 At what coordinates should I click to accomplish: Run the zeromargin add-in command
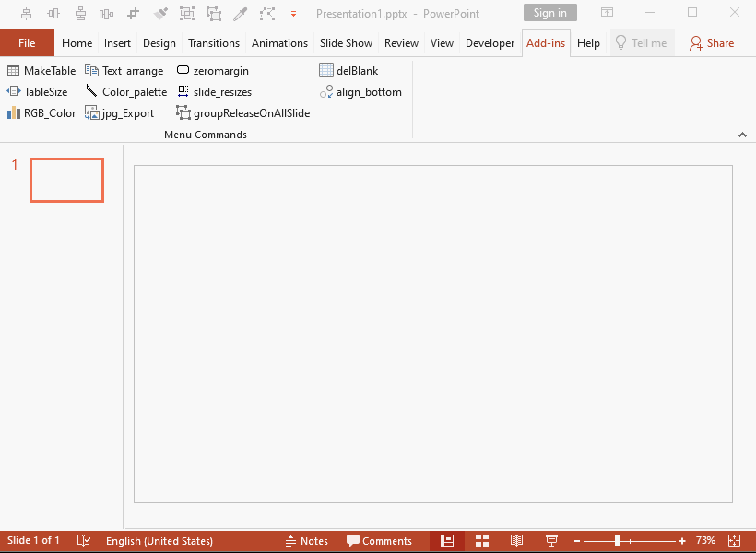(213, 71)
